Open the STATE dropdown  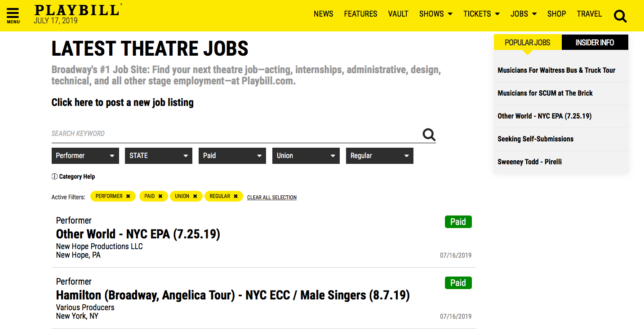click(x=159, y=156)
